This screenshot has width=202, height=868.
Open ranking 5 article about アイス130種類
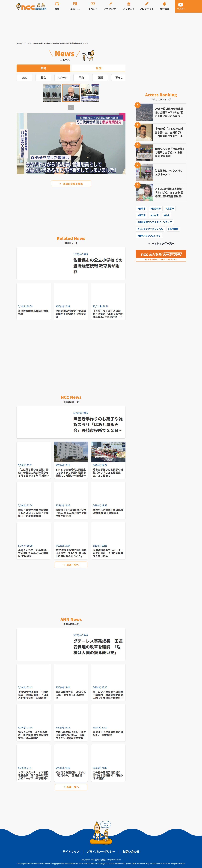pos(161,192)
